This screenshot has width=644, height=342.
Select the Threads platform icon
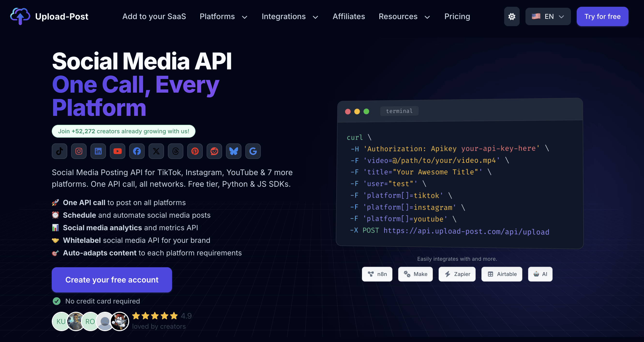pyautogui.click(x=175, y=151)
